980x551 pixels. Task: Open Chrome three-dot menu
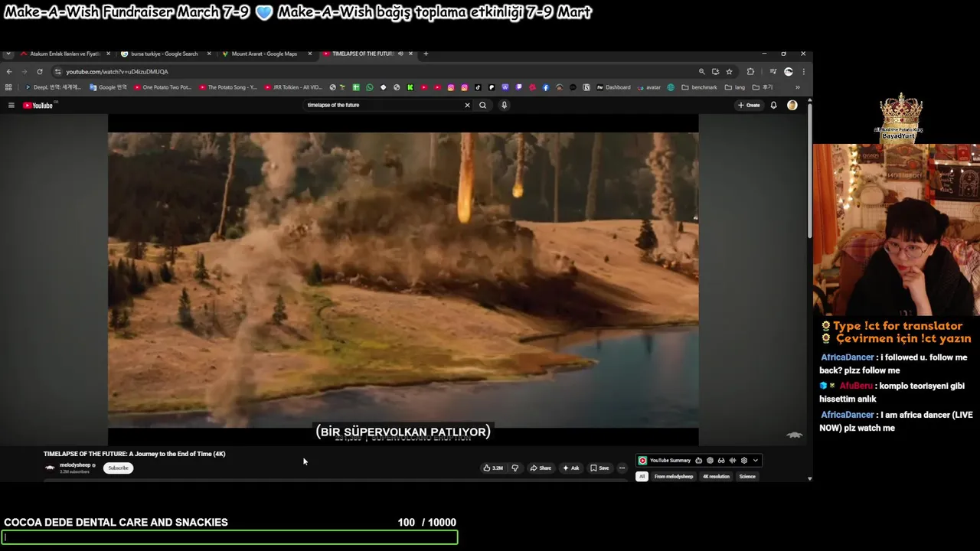[803, 72]
